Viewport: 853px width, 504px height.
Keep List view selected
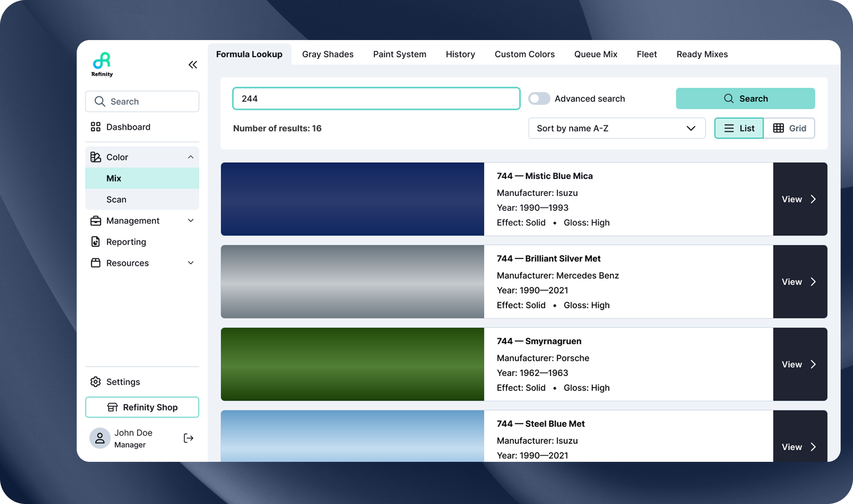pos(738,128)
